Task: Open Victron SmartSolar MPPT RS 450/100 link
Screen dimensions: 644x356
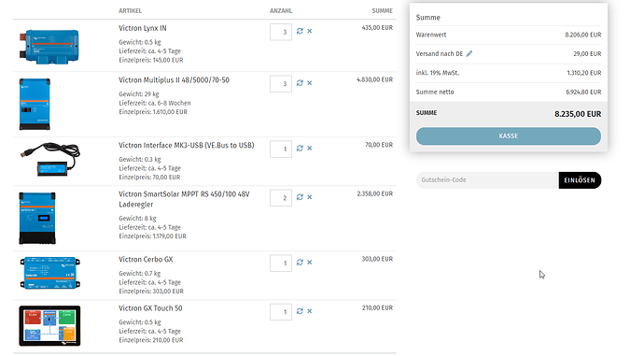Action: [184, 199]
